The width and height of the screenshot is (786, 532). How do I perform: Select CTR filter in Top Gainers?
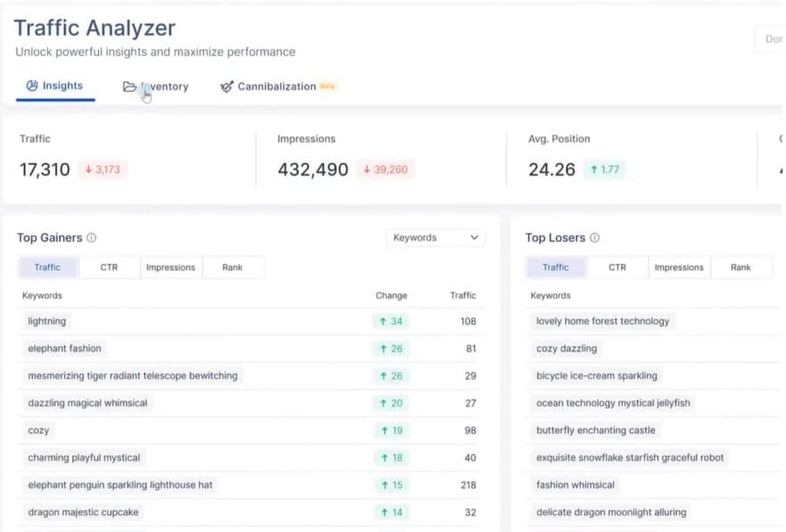point(109,267)
